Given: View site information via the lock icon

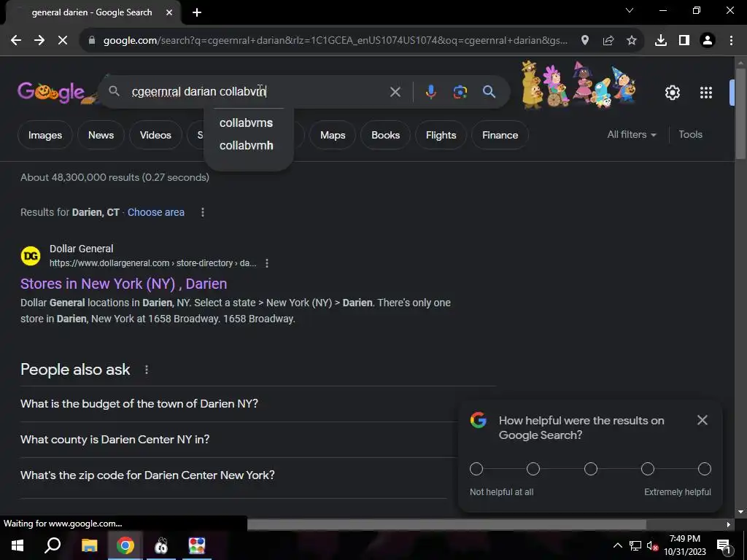Looking at the screenshot, I should pyautogui.click(x=92, y=41).
